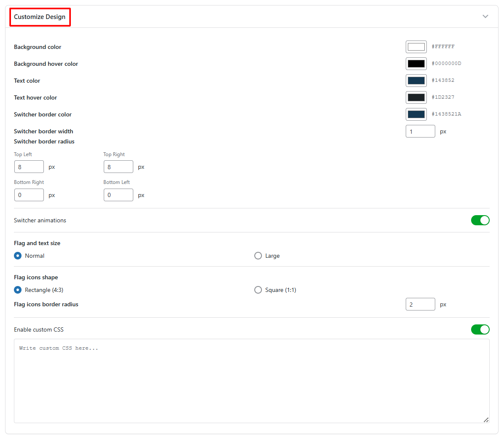The width and height of the screenshot is (504, 440).
Task: Disable Switcher animations toggle
Action: coord(480,220)
